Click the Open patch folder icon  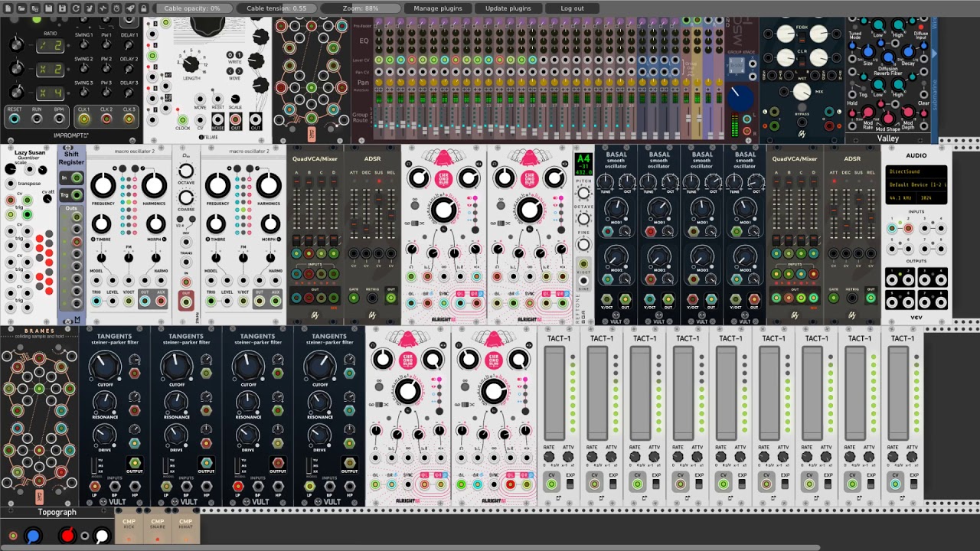click(21, 8)
